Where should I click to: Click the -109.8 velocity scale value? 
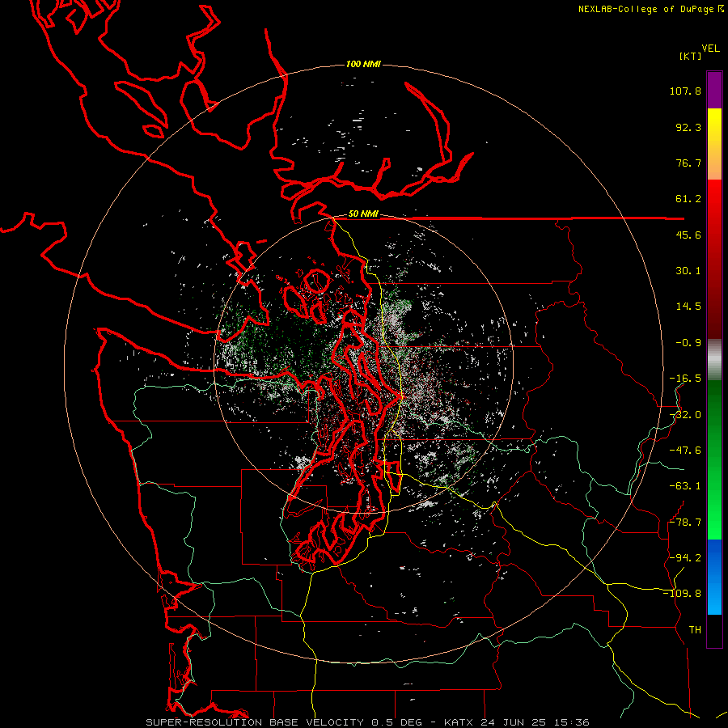coord(682,594)
